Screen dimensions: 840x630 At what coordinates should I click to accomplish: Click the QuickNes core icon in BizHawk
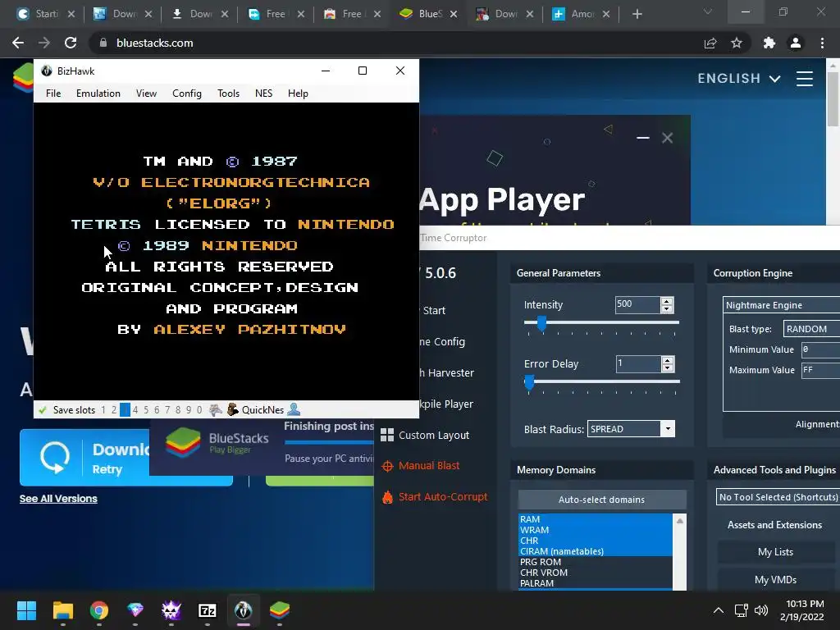[x=232, y=410]
